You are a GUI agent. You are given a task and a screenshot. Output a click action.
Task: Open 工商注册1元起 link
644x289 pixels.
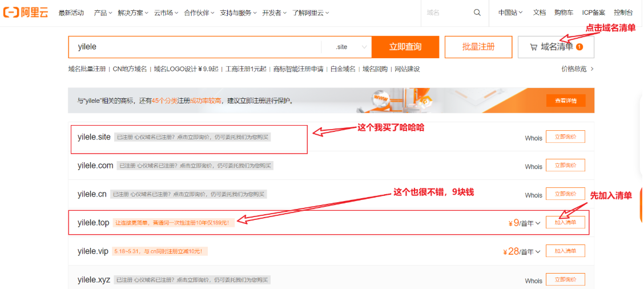tap(246, 69)
